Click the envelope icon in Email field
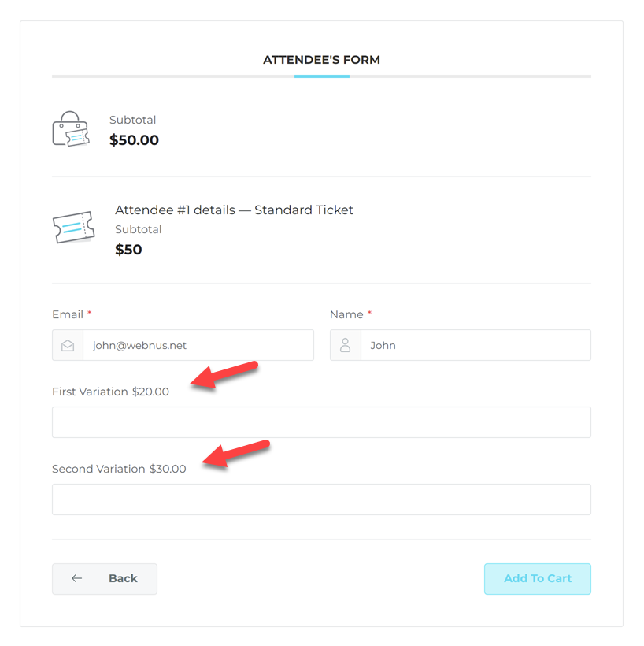Screen dimensions: 644x646 click(x=68, y=345)
